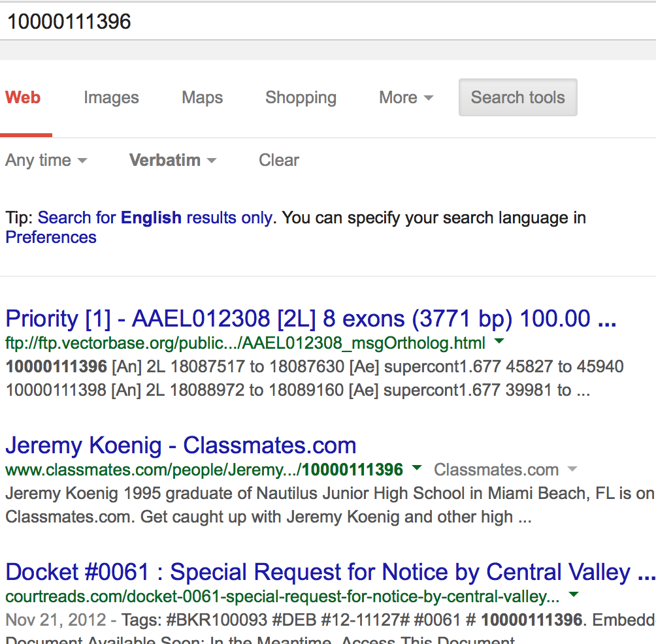Image resolution: width=656 pixels, height=644 pixels.
Task: Select the Shopping tab
Action: pyautogui.click(x=301, y=98)
